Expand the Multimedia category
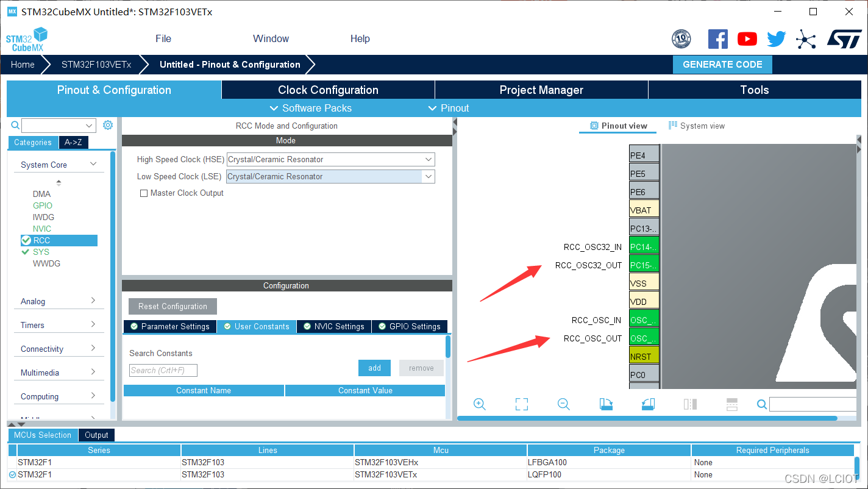The image size is (868, 489). click(93, 372)
